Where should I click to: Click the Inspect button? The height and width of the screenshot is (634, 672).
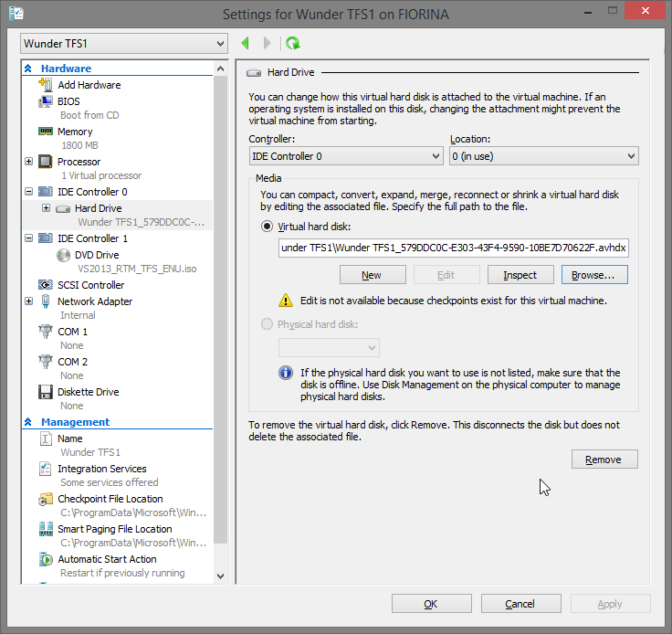pos(520,275)
